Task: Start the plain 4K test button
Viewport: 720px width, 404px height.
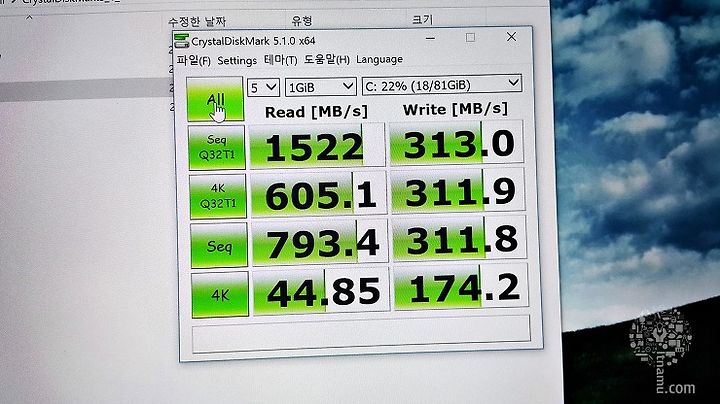Action: click(x=220, y=294)
